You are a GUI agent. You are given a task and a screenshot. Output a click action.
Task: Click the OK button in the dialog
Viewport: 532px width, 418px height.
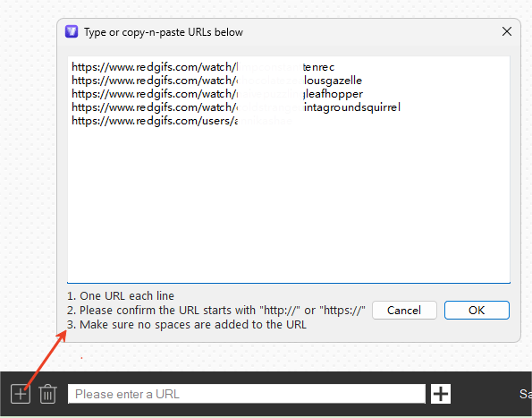(477, 310)
